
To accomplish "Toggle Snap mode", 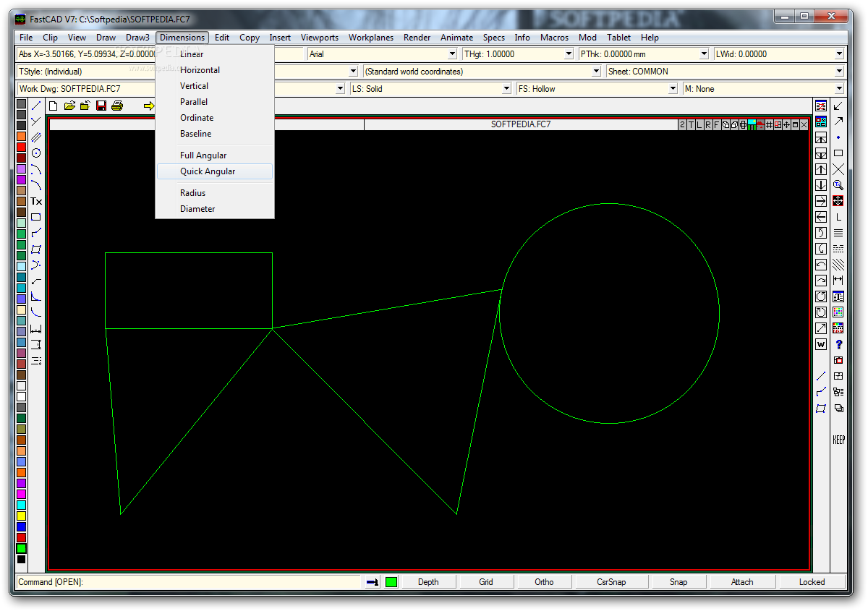I will tap(678, 582).
